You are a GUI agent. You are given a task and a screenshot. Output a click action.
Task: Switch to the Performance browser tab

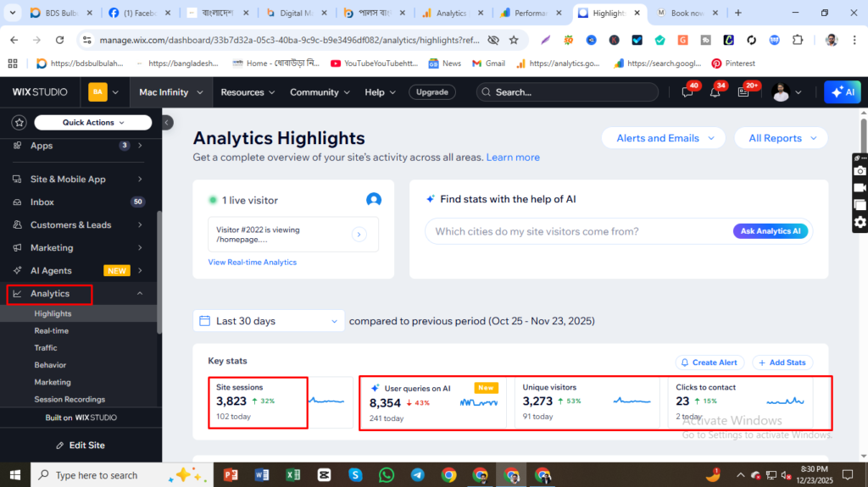tap(531, 13)
